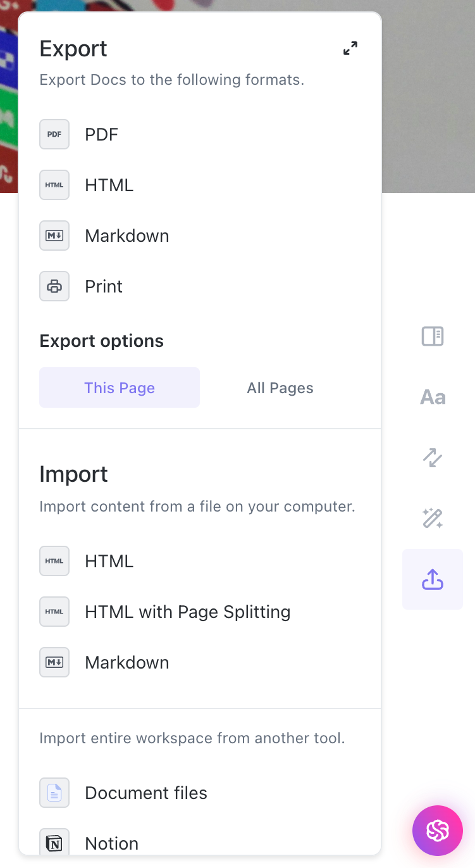Choose Markdown under the Import section
Viewport: 475px width, 868px height.
[x=126, y=662]
